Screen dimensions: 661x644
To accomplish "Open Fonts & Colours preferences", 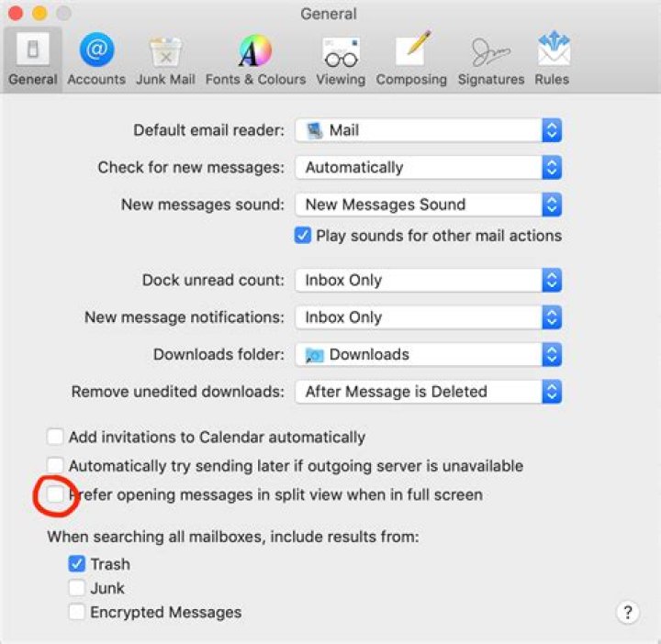I will tap(255, 59).
